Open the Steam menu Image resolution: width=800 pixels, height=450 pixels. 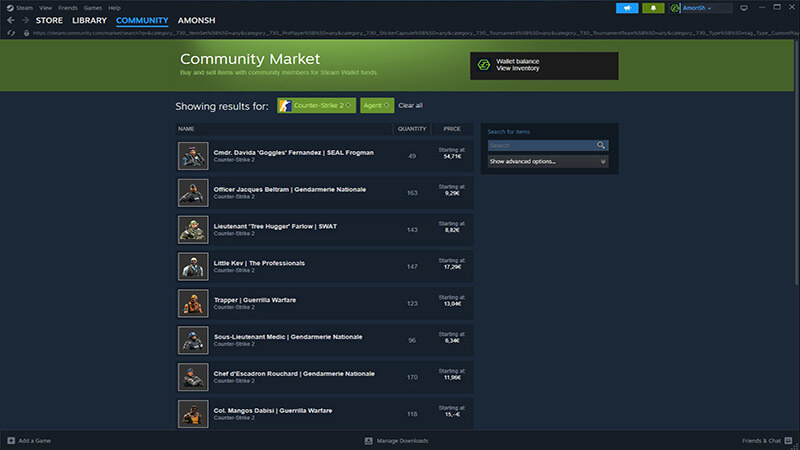24,8
